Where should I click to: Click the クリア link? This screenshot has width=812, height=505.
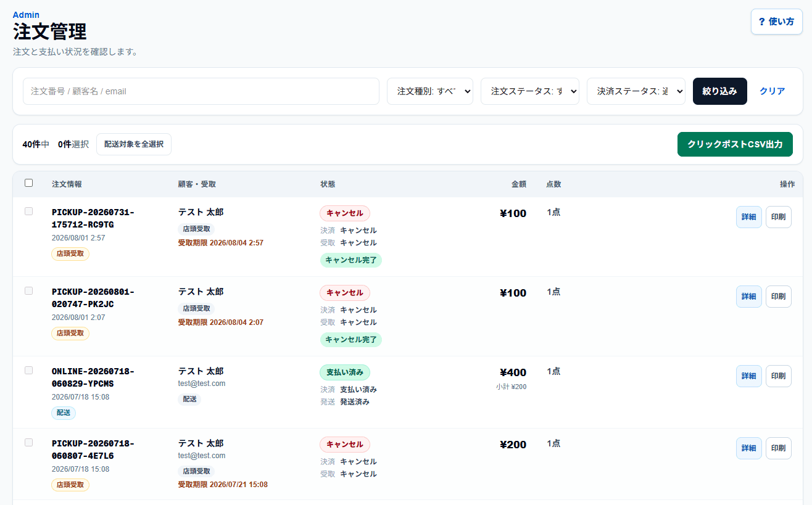click(773, 91)
